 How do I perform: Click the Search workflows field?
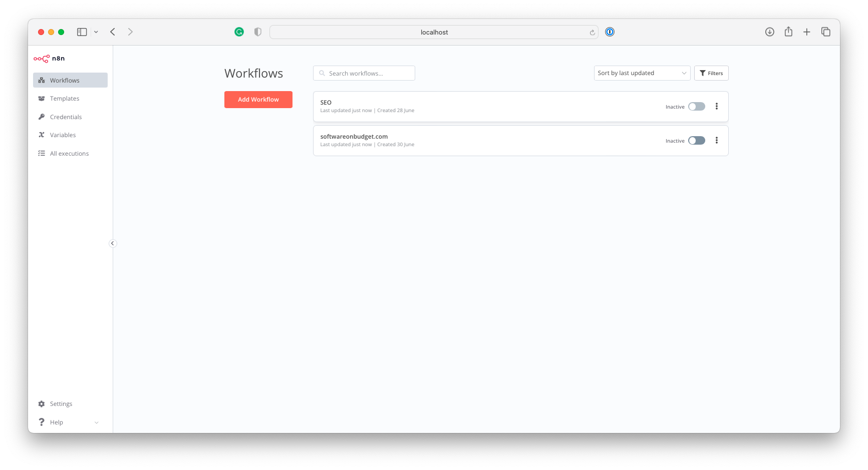364,73
